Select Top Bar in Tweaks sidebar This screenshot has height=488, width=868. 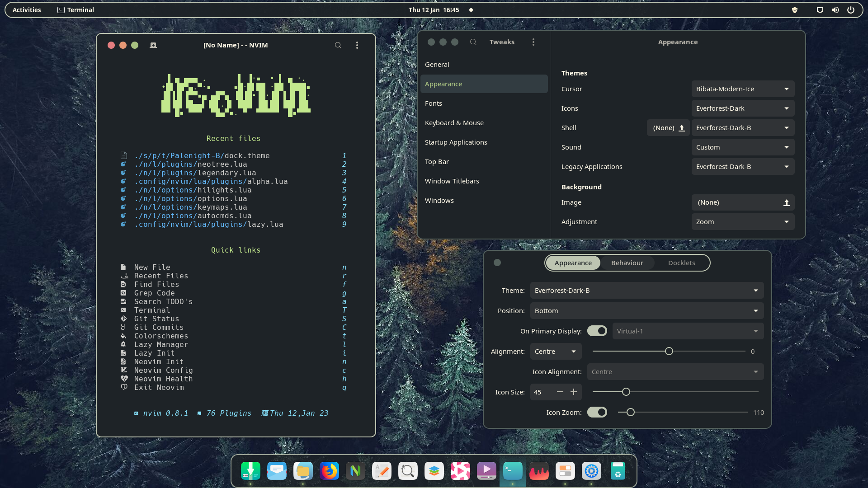484,162
